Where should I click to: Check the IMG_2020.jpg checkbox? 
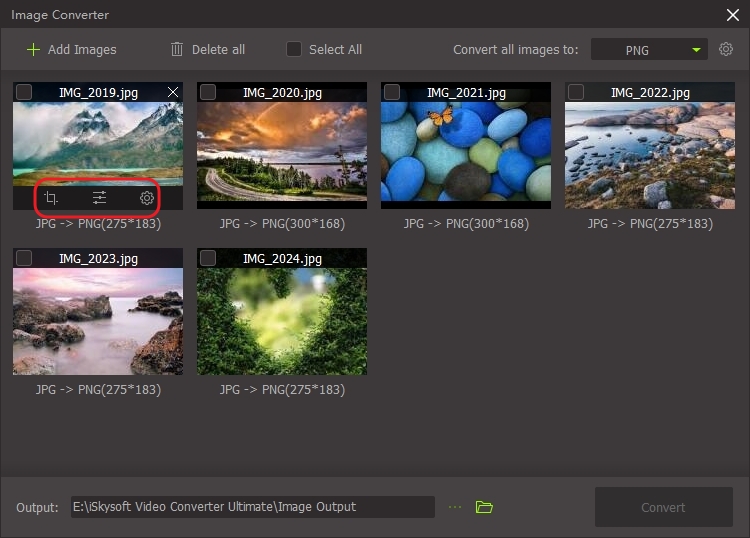click(x=208, y=92)
